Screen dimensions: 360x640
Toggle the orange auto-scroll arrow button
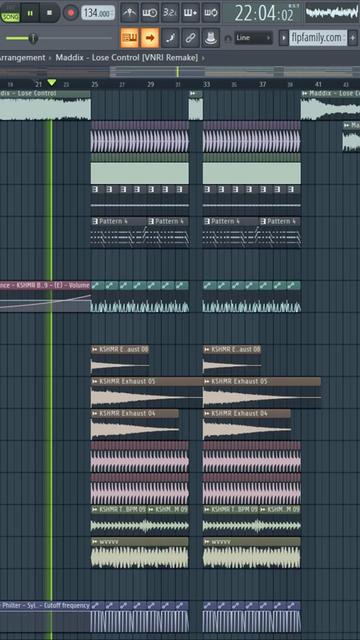click(x=150, y=38)
